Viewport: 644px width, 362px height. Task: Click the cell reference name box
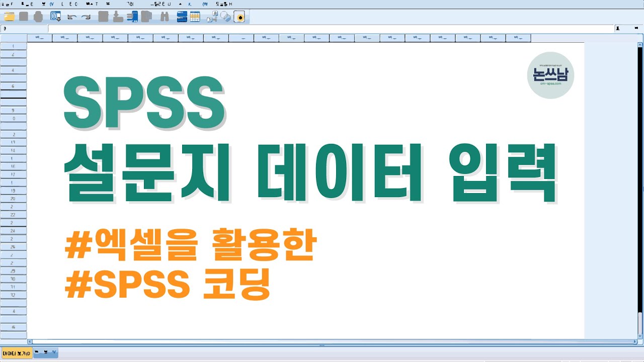[x=24, y=29]
